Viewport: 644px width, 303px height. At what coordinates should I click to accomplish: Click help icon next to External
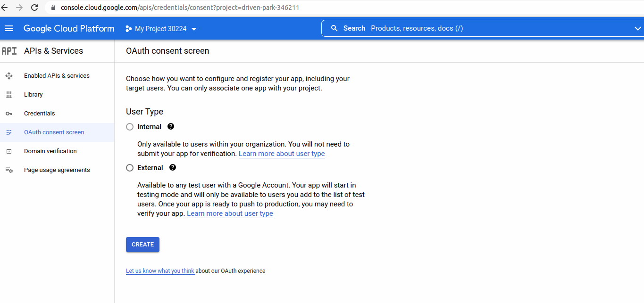point(173,168)
